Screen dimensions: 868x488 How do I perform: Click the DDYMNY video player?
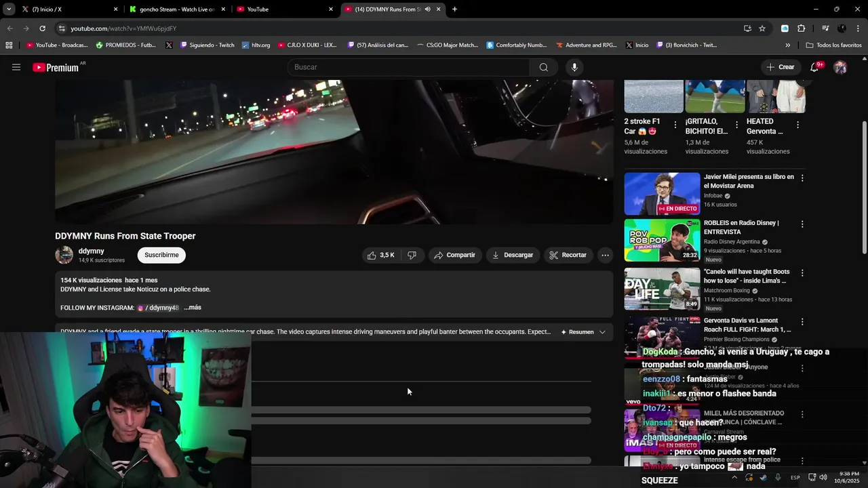[334, 152]
